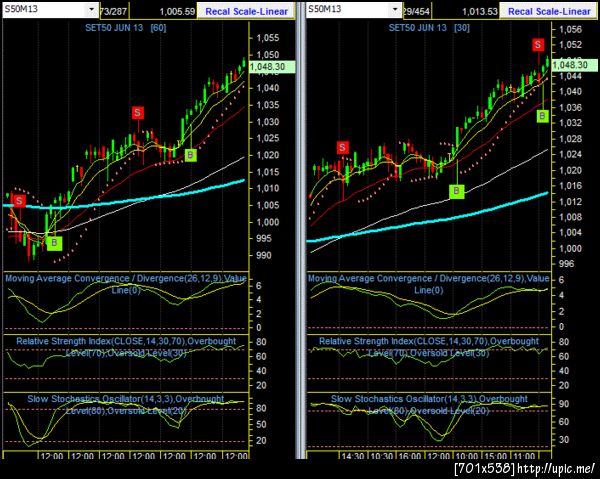Click the Relative Strength Index title in right chart

point(429,347)
